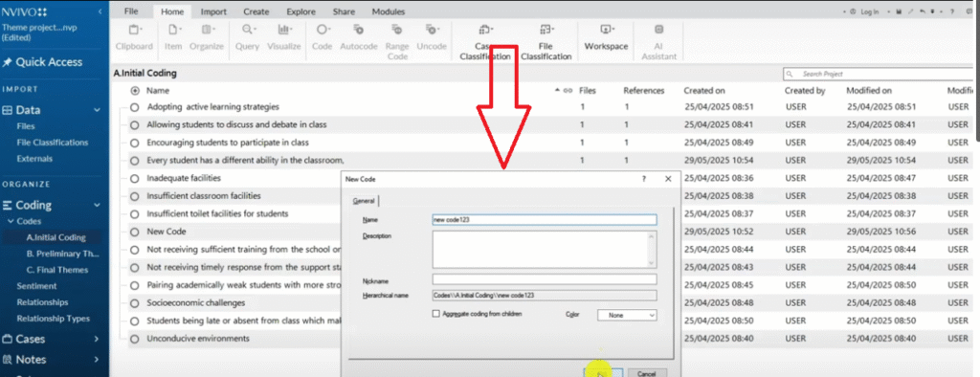
Task: Click the Log In link
Action: 869,11
